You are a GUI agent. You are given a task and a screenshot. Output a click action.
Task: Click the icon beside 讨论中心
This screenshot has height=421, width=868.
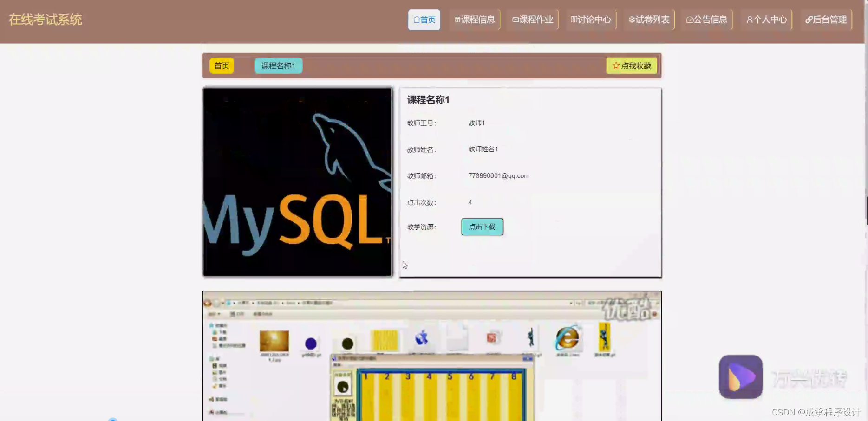[x=574, y=19]
